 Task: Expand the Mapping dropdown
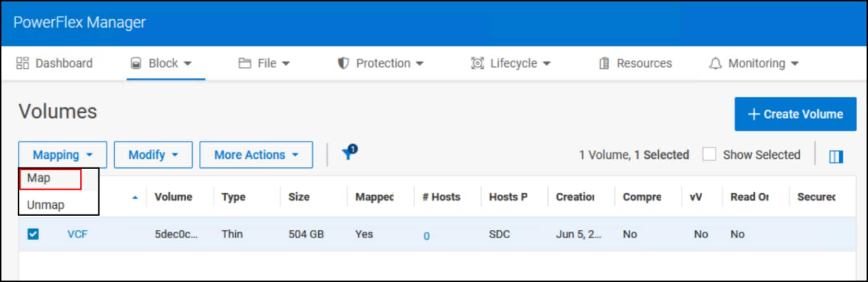point(63,155)
